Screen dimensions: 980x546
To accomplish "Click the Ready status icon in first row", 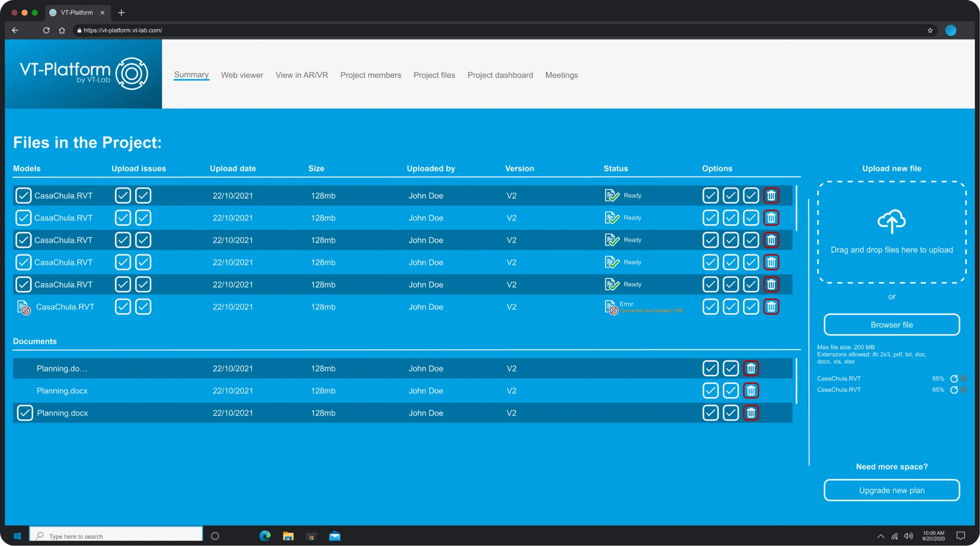I will click(x=612, y=195).
